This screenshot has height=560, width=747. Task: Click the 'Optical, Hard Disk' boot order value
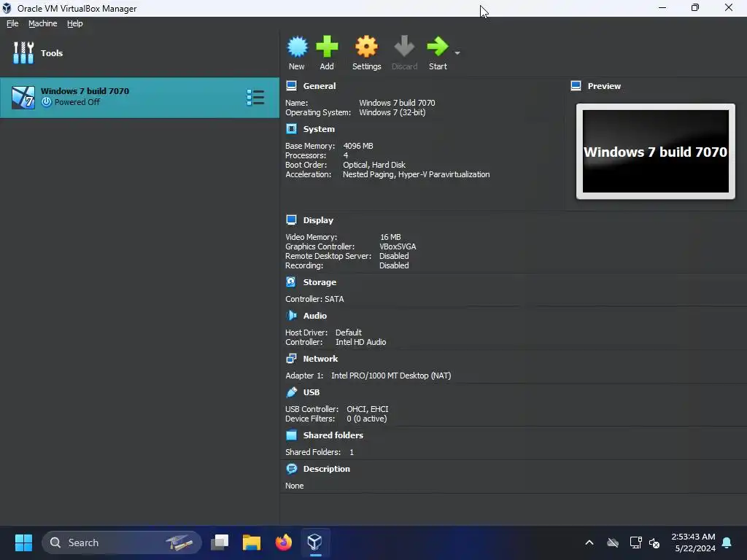pyautogui.click(x=374, y=165)
